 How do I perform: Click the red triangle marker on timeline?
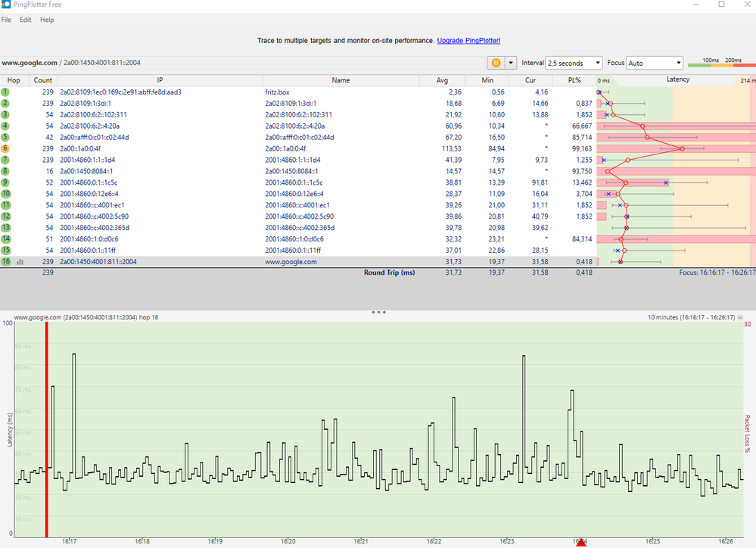581,543
